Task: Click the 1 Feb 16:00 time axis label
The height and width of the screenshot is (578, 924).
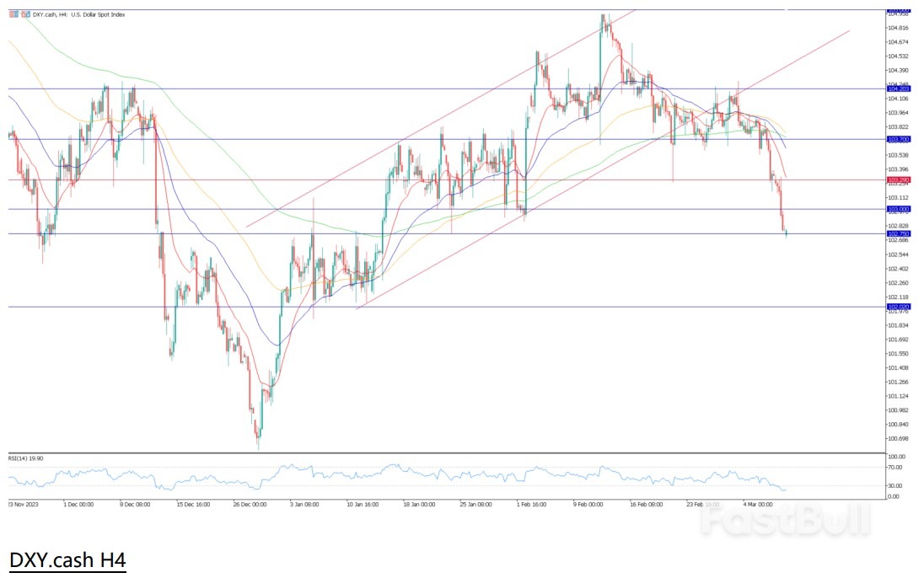Action: click(x=530, y=505)
